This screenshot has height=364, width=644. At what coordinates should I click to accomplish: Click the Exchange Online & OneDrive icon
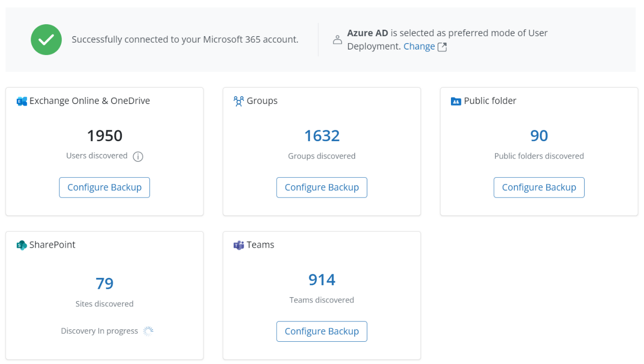[x=22, y=101]
